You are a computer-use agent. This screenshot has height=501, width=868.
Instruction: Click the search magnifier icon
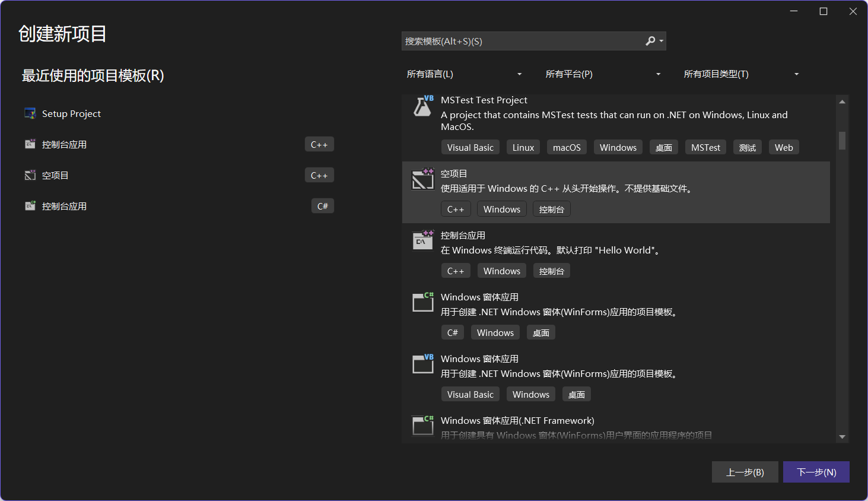(651, 41)
